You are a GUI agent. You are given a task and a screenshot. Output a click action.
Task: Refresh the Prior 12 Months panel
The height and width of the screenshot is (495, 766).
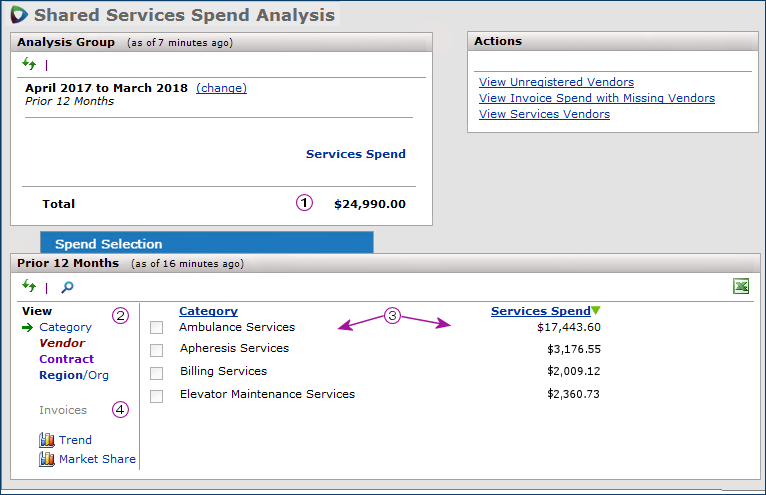(29, 287)
